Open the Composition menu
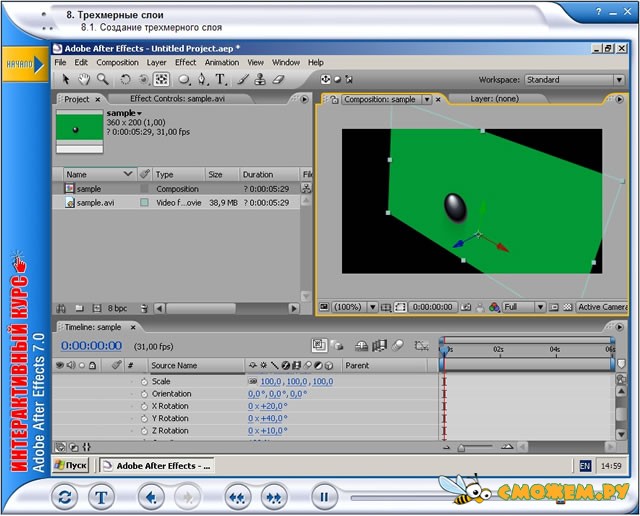 pos(117,62)
